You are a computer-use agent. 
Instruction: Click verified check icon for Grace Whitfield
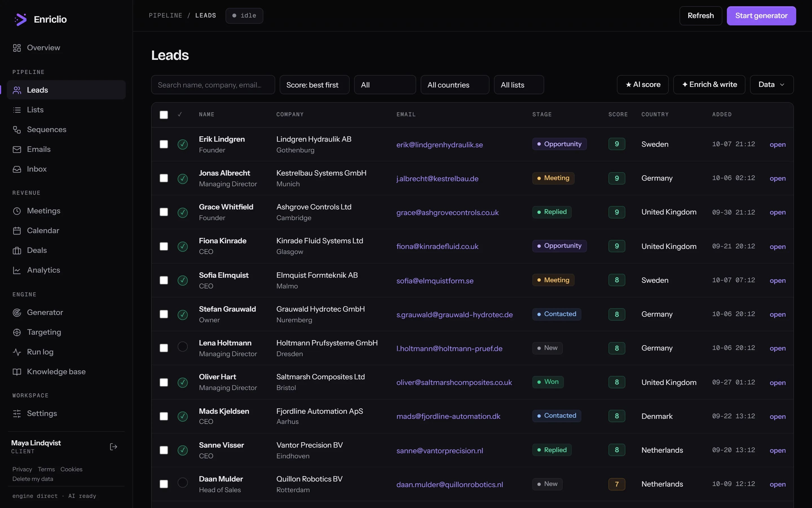point(182,212)
